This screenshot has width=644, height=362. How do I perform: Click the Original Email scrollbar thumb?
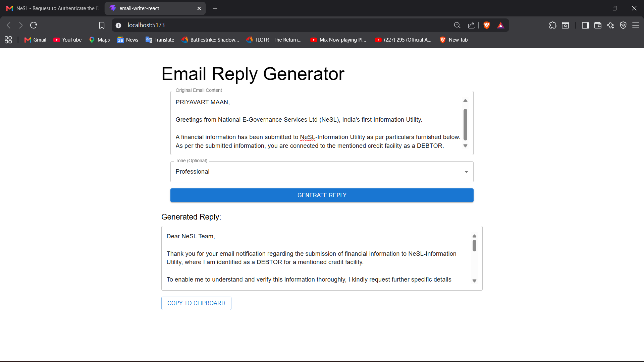tap(465, 124)
